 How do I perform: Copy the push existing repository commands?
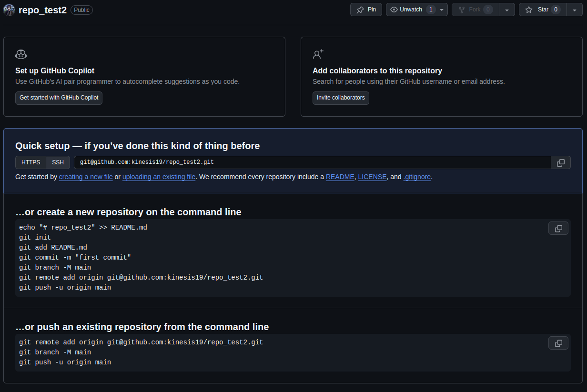(558, 343)
